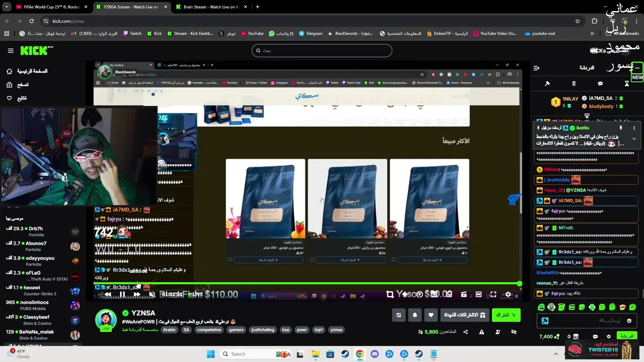Open the player settings gear
The width and height of the screenshot is (644, 362).
508,295
